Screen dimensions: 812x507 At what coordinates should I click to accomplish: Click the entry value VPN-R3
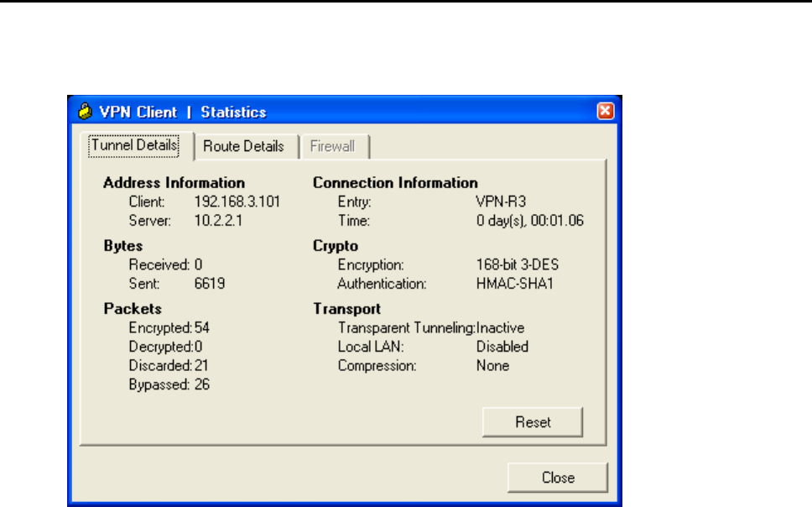pyautogui.click(x=501, y=201)
